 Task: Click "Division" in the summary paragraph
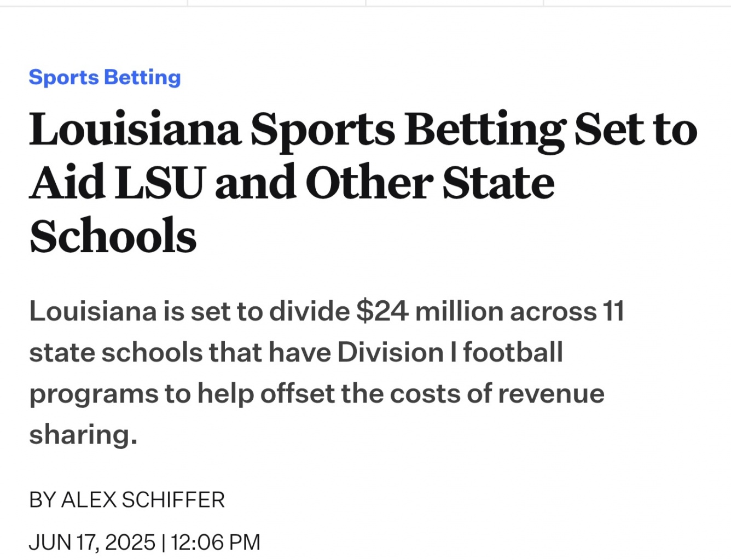(390, 352)
